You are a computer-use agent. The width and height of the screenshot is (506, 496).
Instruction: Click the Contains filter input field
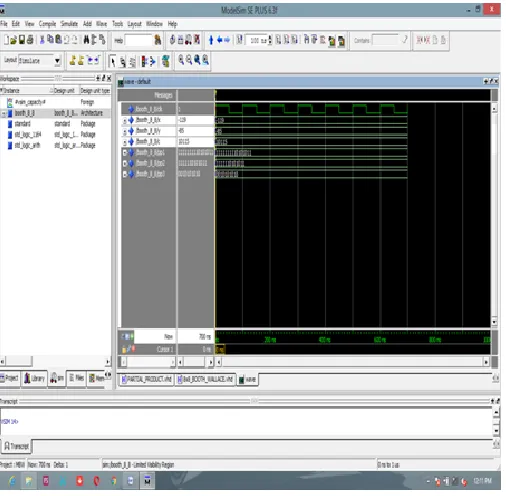(385, 40)
